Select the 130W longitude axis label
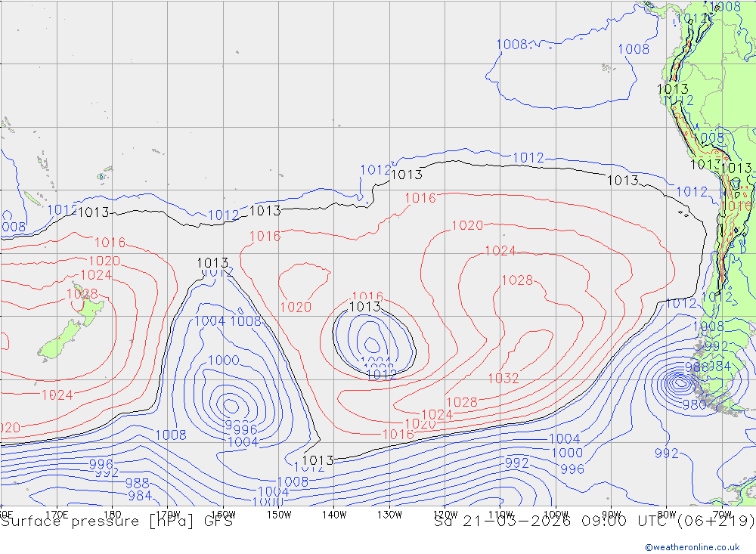 (x=389, y=515)
